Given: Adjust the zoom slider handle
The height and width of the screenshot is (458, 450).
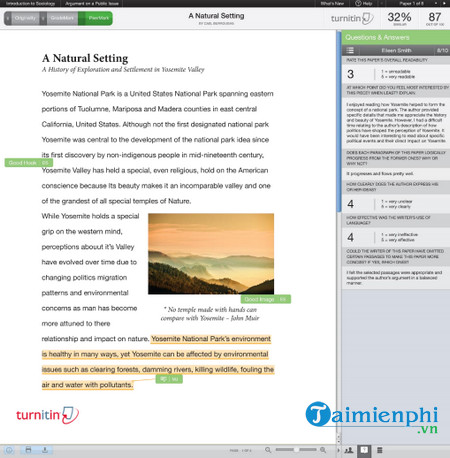Looking at the screenshot, I should click(x=296, y=450).
